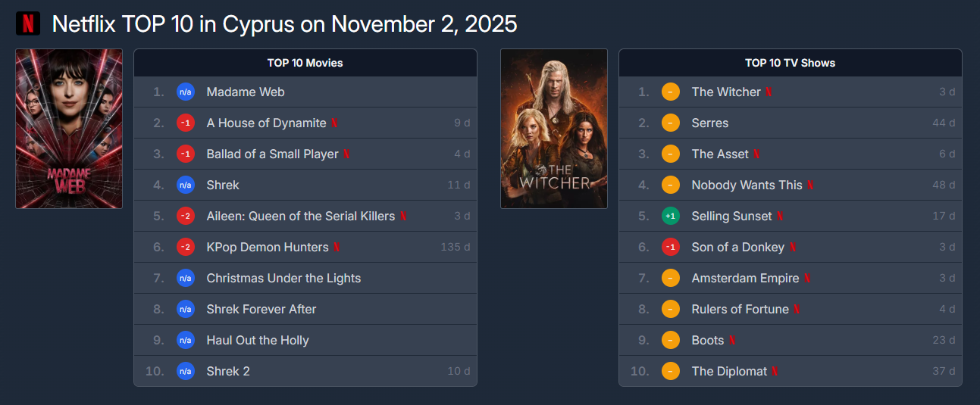Click the Netflix logo beside the page title
Screen dimensions: 980x405
tap(28, 23)
